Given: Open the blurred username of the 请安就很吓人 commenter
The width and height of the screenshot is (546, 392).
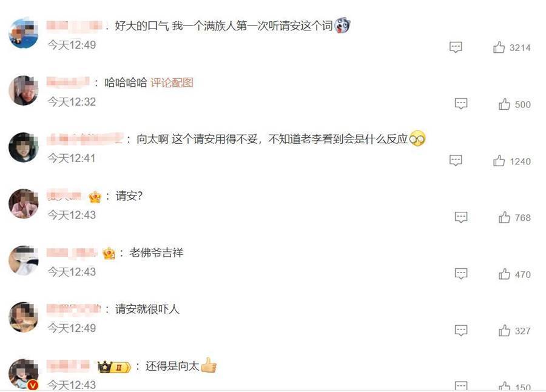Looking at the screenshot, I should 73,309.
